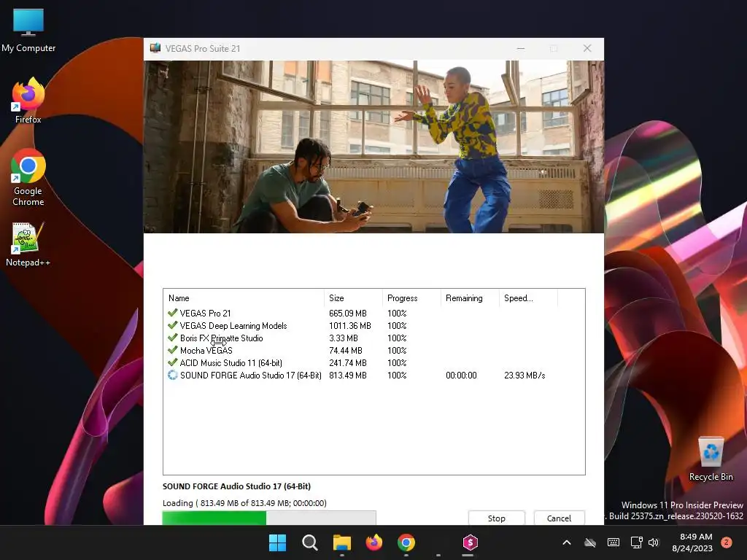Open the My Computer desktop icon
This screenshot has height=560, width=747.
point(28,31)
